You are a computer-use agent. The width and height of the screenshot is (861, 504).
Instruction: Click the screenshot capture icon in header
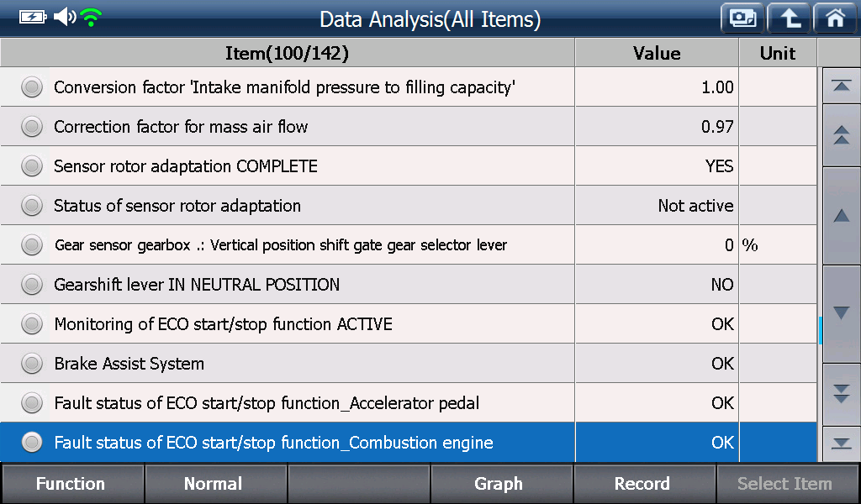point(743,18)
